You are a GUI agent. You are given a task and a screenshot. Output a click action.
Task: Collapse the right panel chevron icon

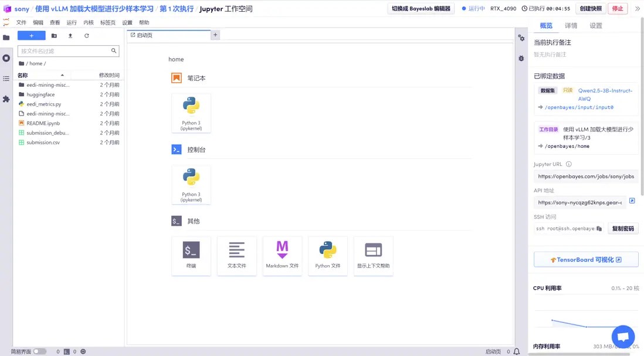point(638,8)
